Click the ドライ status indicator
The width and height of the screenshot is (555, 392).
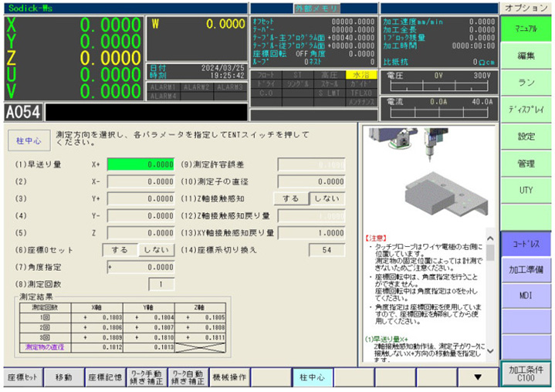coord(266,84)
